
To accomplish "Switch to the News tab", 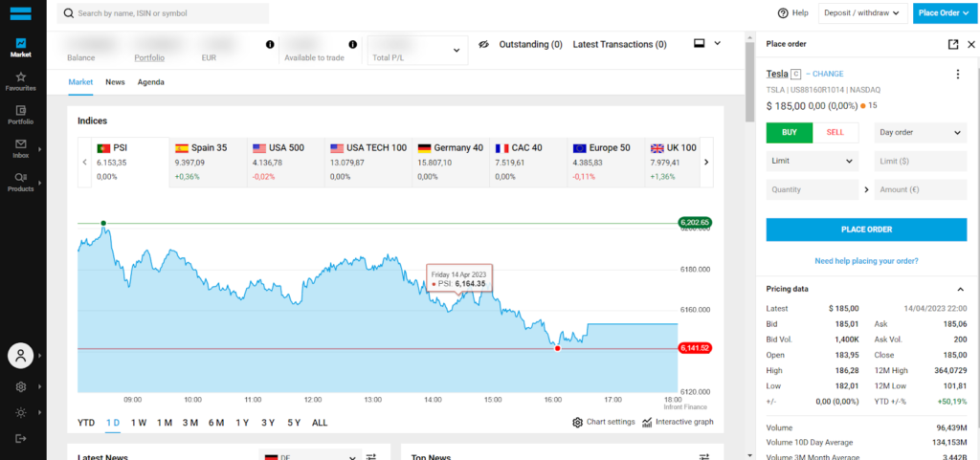I will coord(115,82).
